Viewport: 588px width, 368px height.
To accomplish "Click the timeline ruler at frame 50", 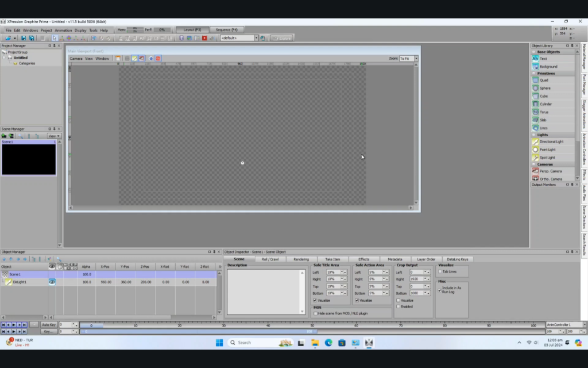I will (x=312, y=325).
